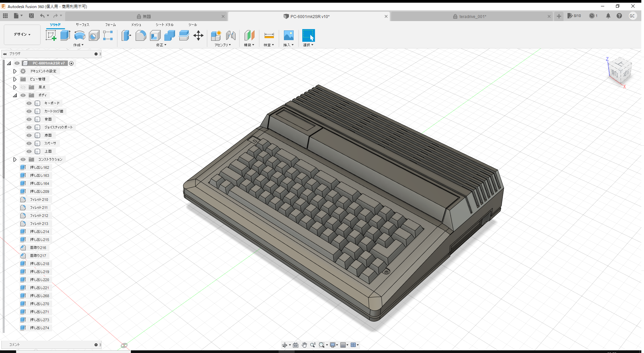Select the Pan tool in navigation bar
This screenshot has width=644, height=353.
tap(304, 345)
